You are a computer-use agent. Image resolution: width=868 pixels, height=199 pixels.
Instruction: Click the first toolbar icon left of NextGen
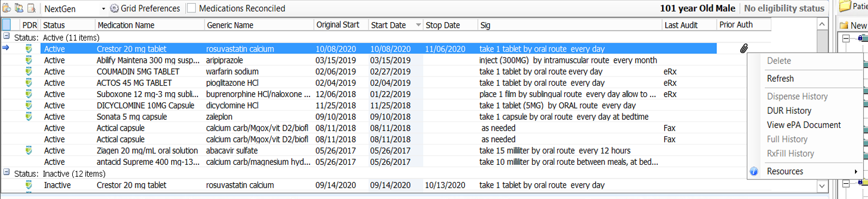pos(6,8)
